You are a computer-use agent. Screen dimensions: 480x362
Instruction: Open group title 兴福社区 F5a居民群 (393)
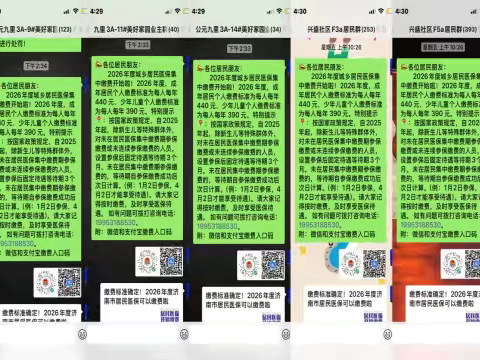443,29
